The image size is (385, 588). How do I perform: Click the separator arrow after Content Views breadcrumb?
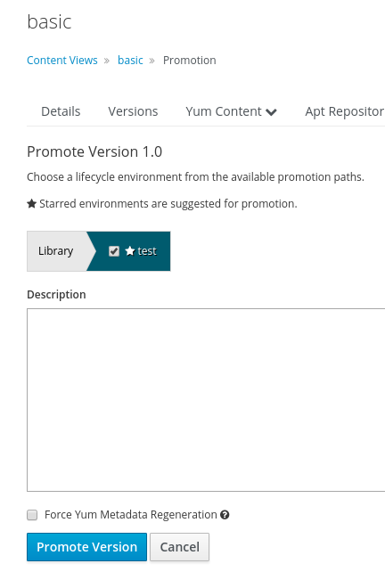[107, 61]
